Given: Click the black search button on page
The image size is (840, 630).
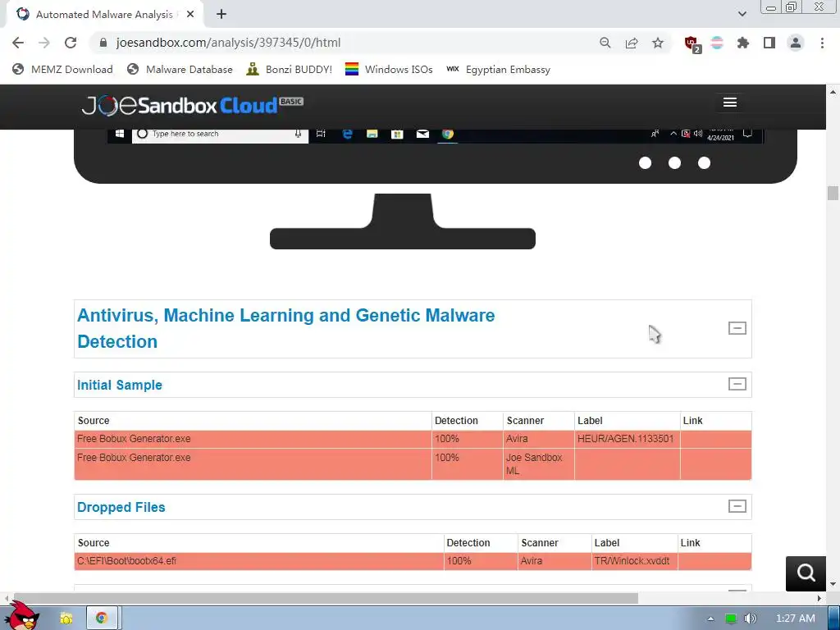Looking at the screenshot, I should pyautogui.click(x=806, y=573).
